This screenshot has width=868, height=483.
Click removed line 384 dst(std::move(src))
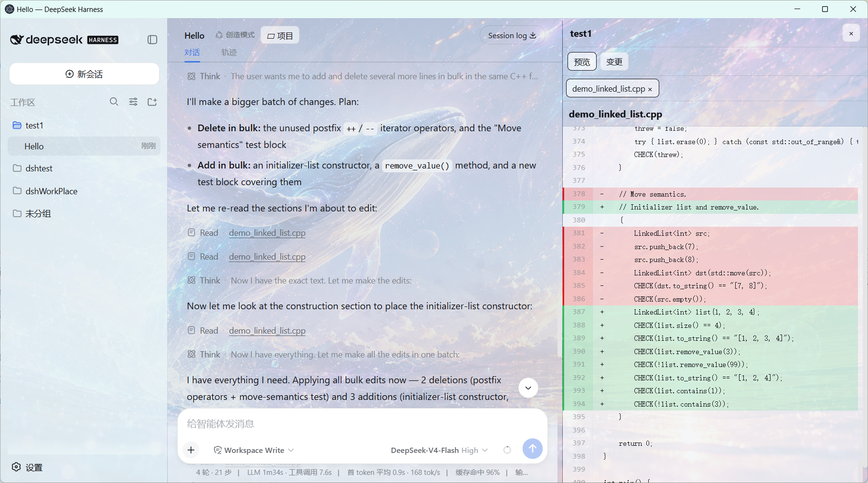[710, 273]
